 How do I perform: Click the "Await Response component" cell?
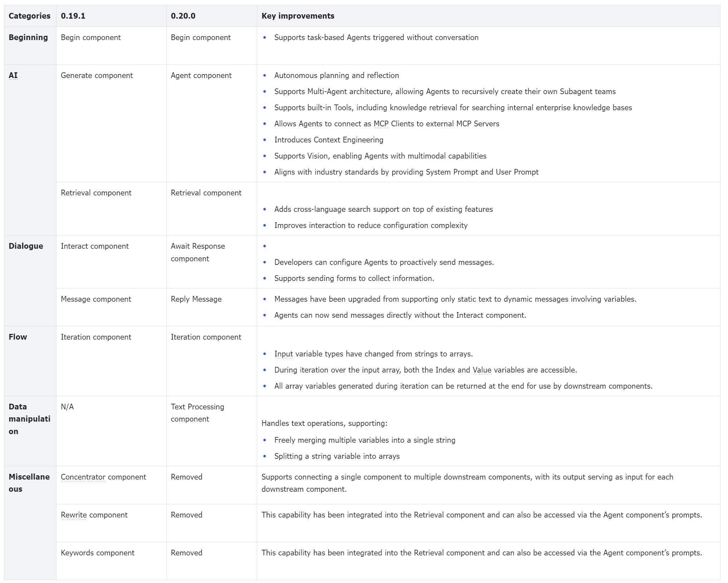tap(198, 252)
